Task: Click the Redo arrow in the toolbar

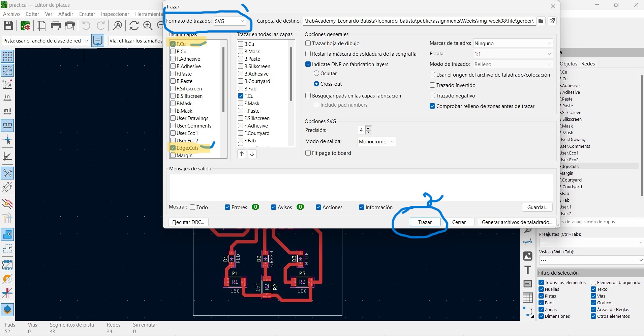Action: coord(101,26)
